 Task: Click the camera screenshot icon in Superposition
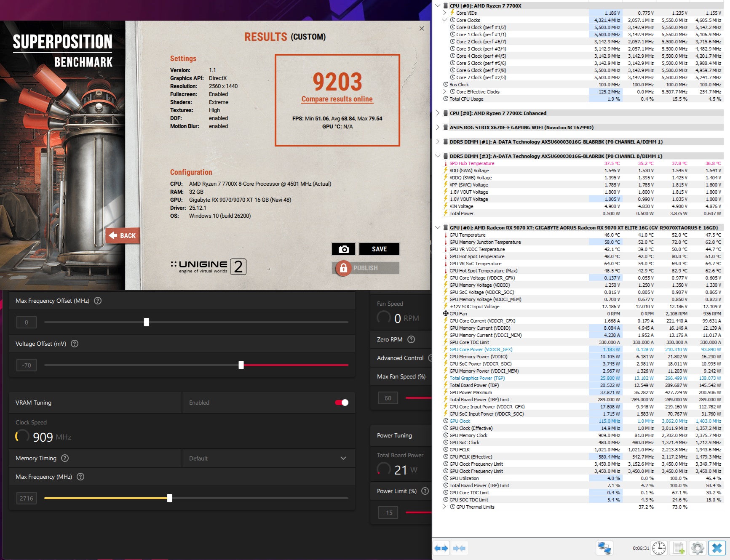[x=344, y=249]
